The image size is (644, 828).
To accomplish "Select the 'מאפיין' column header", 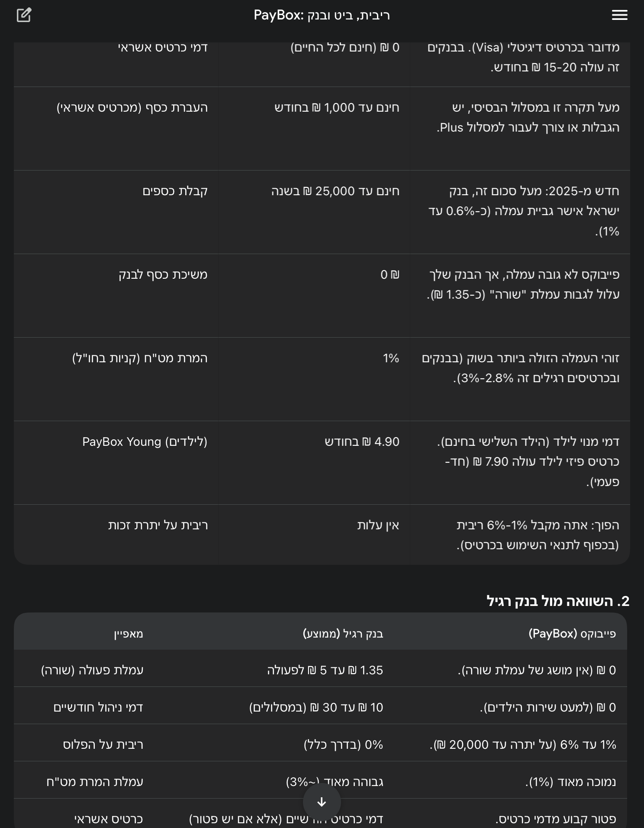I will tap(129, 634).
